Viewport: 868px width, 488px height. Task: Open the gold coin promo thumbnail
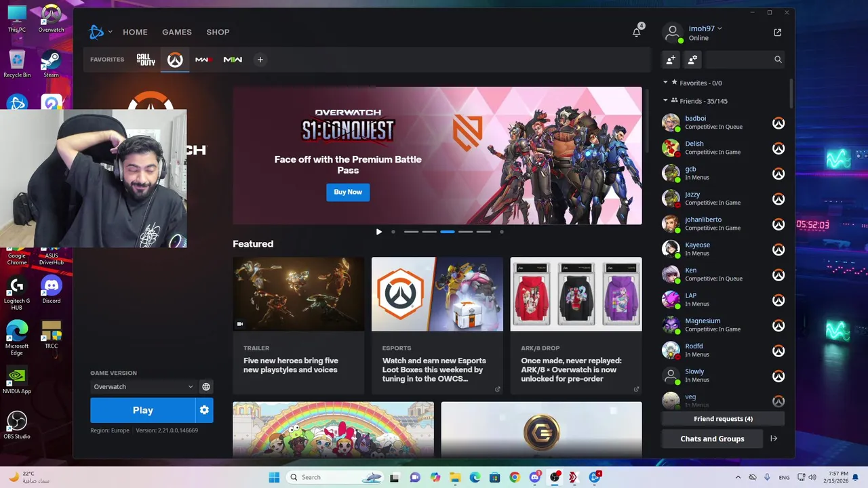point(541,430)
